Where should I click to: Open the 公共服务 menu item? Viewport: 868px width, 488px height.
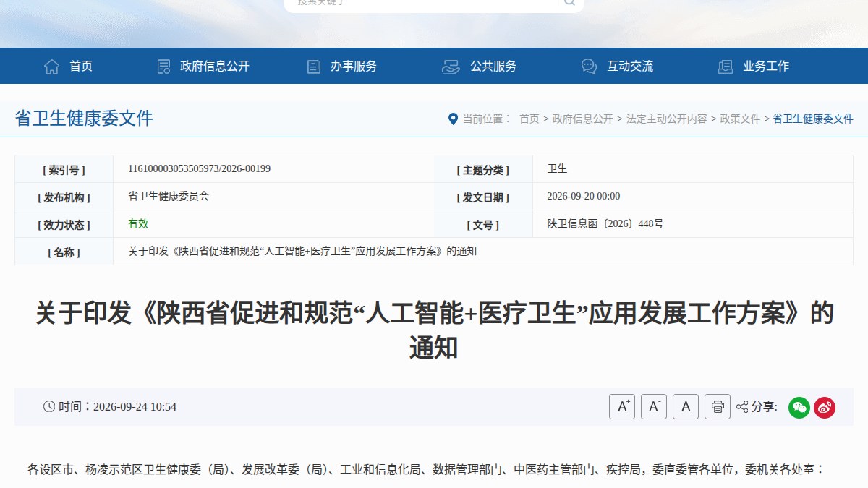[x=493, y=67]
